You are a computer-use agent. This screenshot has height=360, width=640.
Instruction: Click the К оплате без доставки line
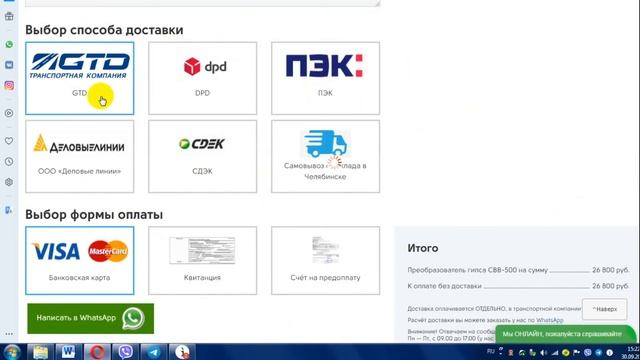[x=518, y=286]
